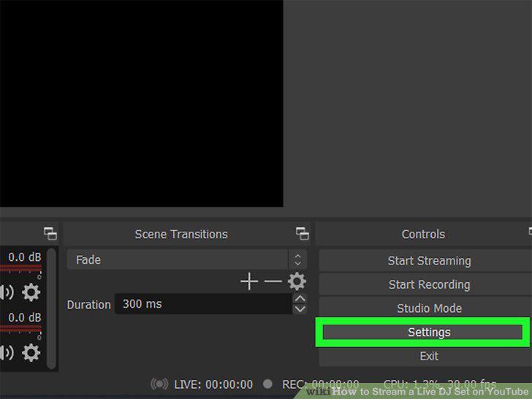Click the Duration 300 ms field
532x399 pixels.
(204, 304)
